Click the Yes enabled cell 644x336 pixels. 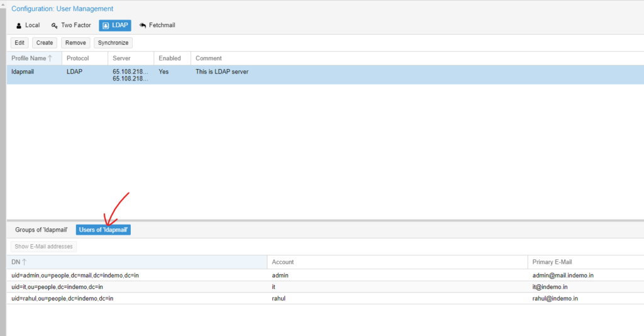[172, 75]
